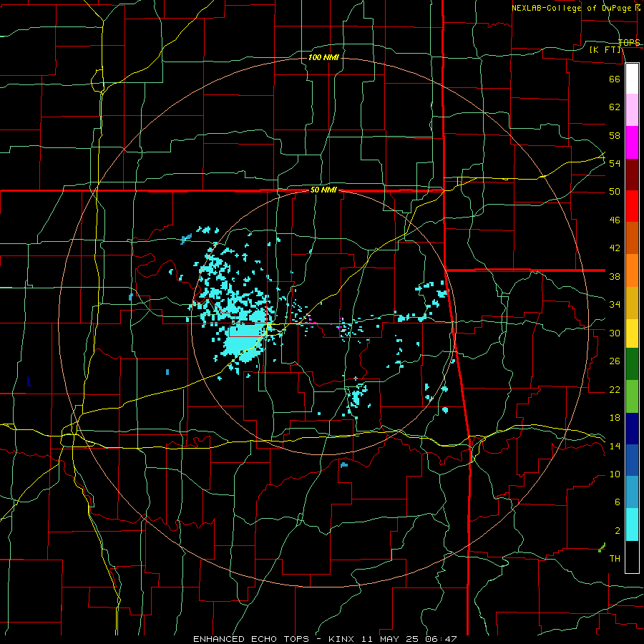Click the dark red maroon legend swatch

[632, 175]
